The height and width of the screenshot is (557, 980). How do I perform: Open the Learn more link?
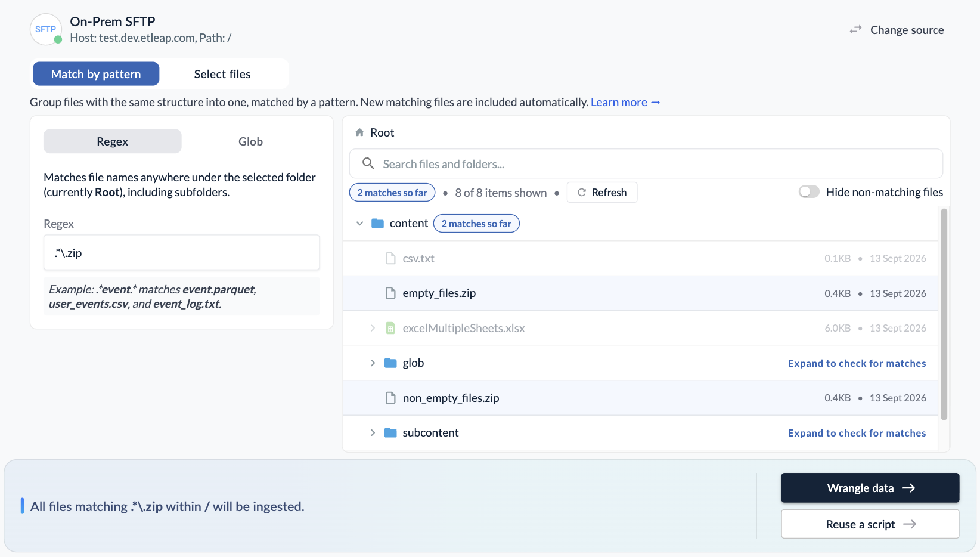coord(625,102)
